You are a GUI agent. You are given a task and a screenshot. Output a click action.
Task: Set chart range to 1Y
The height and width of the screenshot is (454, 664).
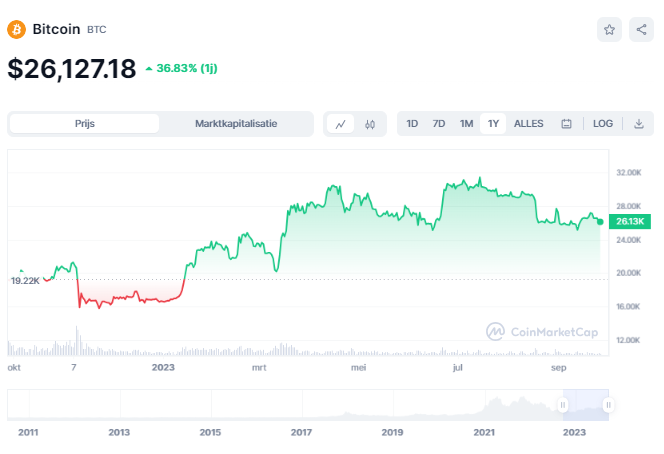pos(493,124)
